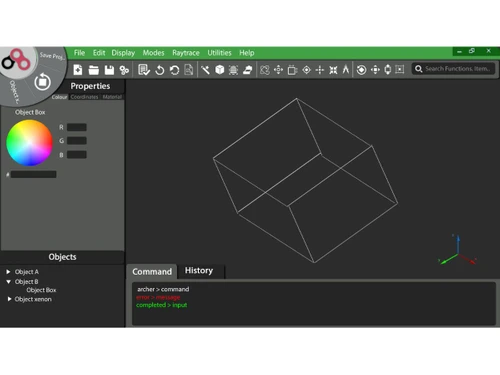Expand the Object xenon tree node
This screenshot has width=500, height=375.
pyautogui.click(x=9, y=299)
